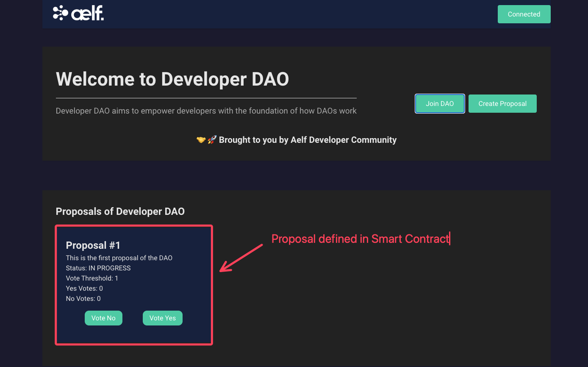Click the Connected wallet button

click(x=524, y=14)
